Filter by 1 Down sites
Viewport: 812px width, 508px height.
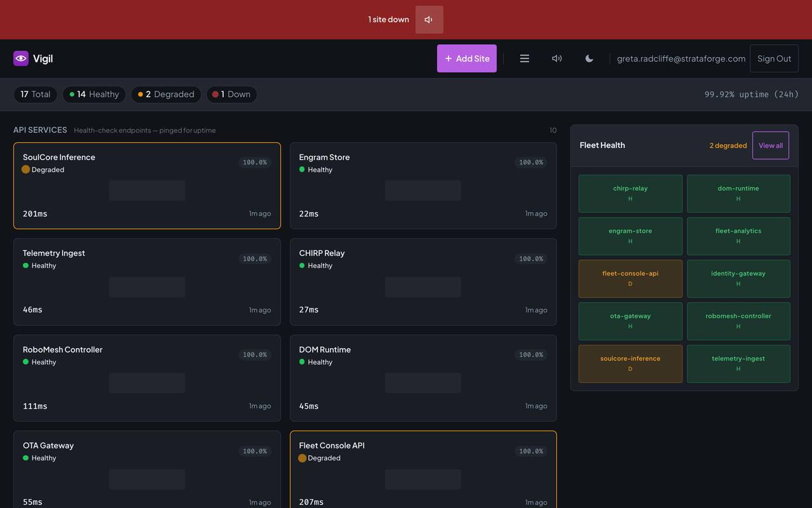click(x=232, y=95)
